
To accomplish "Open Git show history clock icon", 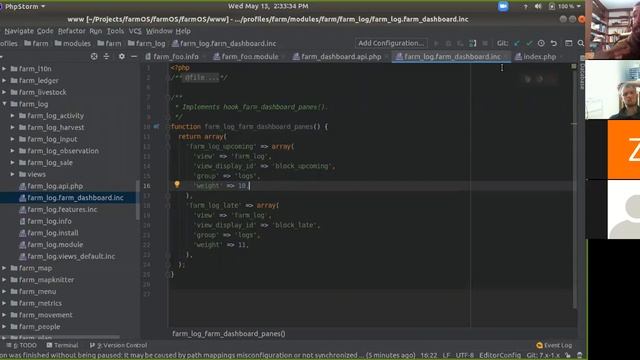I will pos(541,43).
